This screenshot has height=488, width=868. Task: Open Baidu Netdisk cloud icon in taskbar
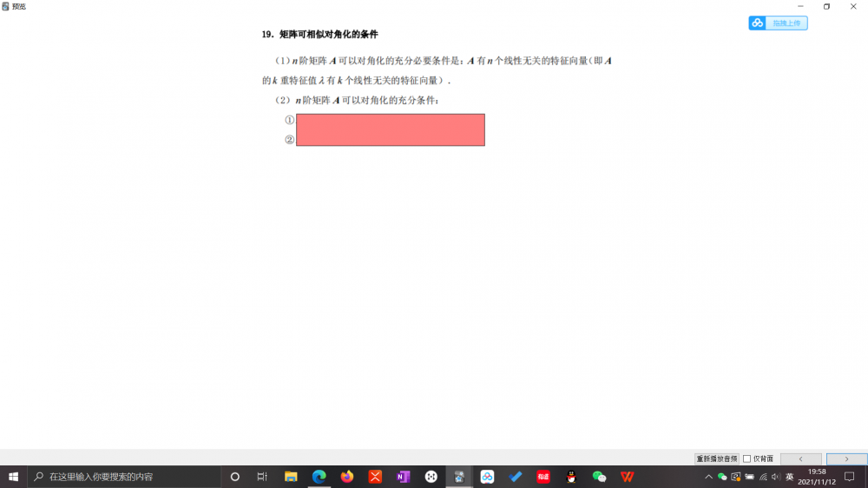pyautogui.click(x=487, y=477)
